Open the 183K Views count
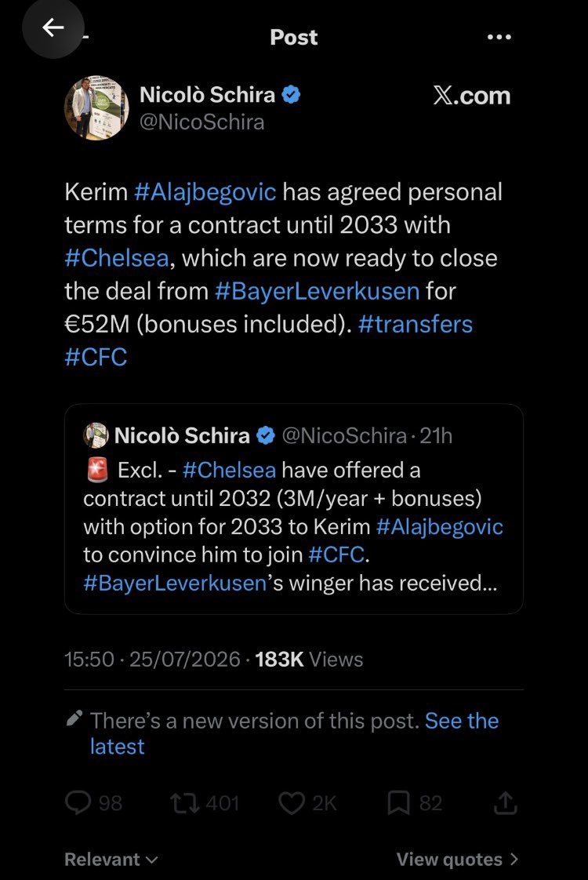588x880 pixels. click(309, 660)
